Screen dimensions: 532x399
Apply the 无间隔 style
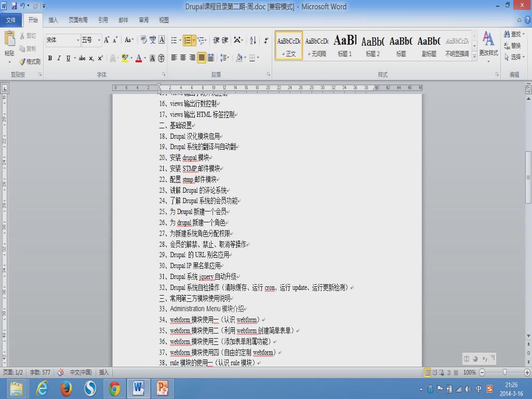click(316, 46)
